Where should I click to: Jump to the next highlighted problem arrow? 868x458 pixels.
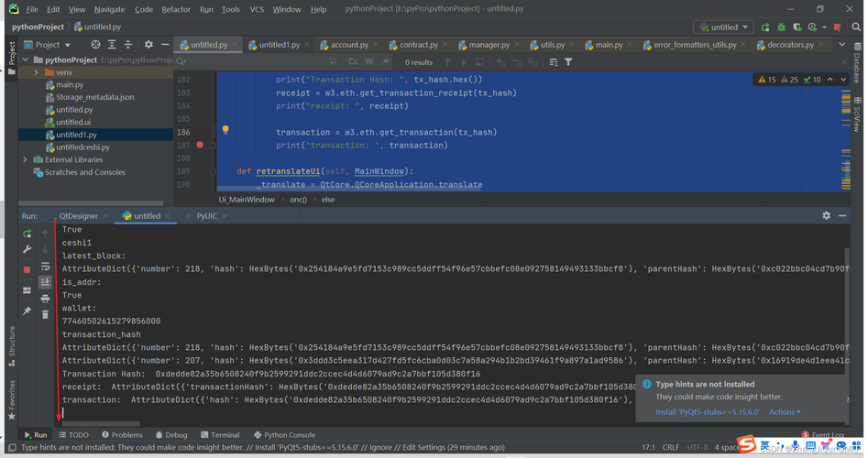click(843, 80)
